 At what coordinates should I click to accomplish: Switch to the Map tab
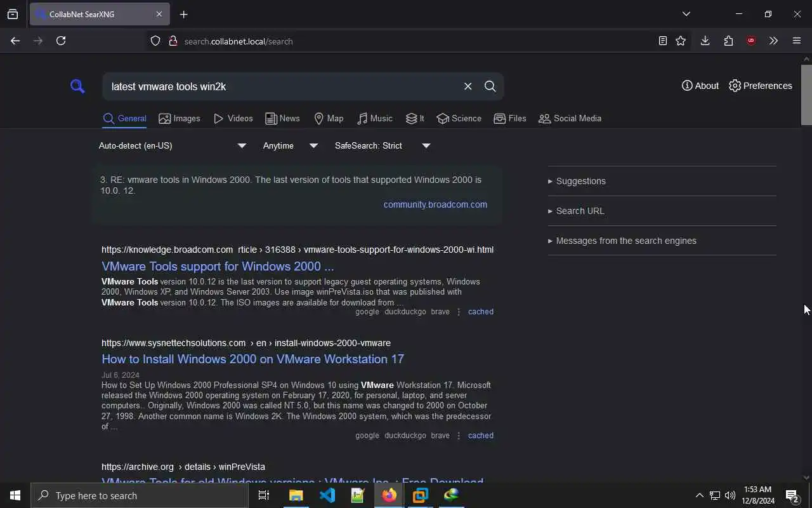click(329, 119)
